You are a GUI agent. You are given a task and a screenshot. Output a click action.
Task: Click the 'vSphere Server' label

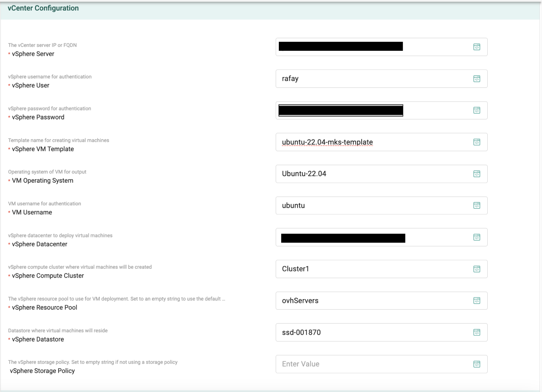tap(33, 54)
